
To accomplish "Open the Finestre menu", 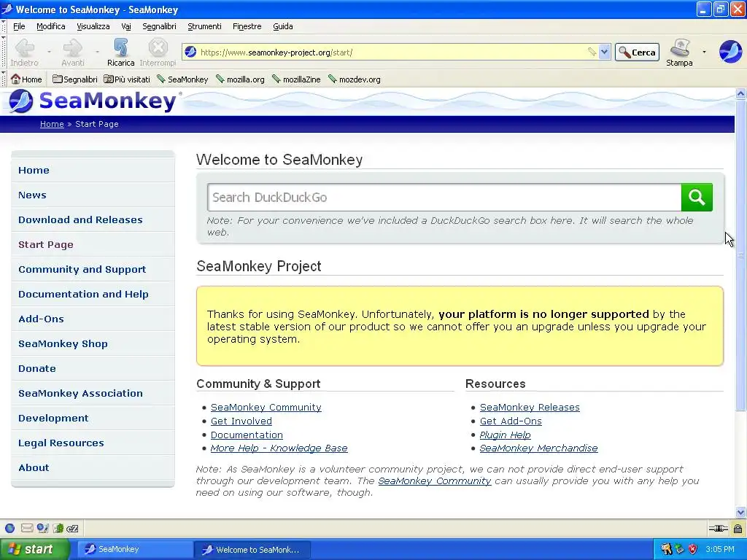I will tap(247, 26).
